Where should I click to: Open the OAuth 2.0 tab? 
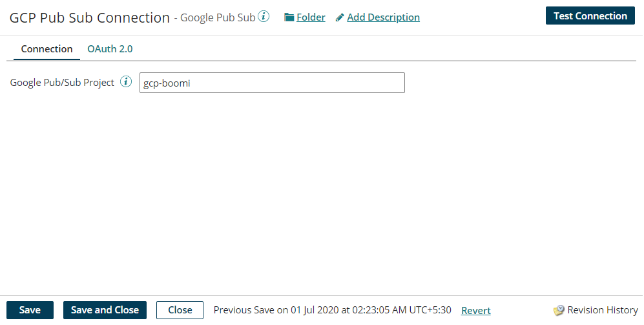click(110, 49)
